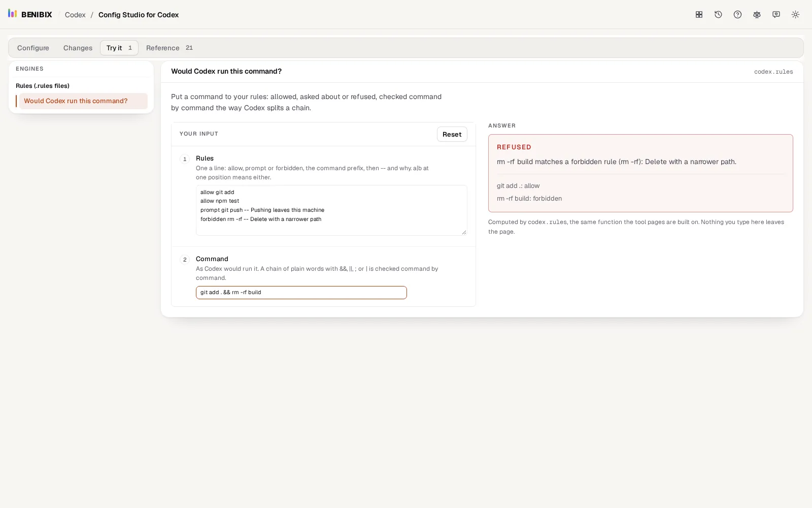The height and width of the screenshot is (508, 812).
Task: Select the Try it tab
Action: tap(119, 48)
